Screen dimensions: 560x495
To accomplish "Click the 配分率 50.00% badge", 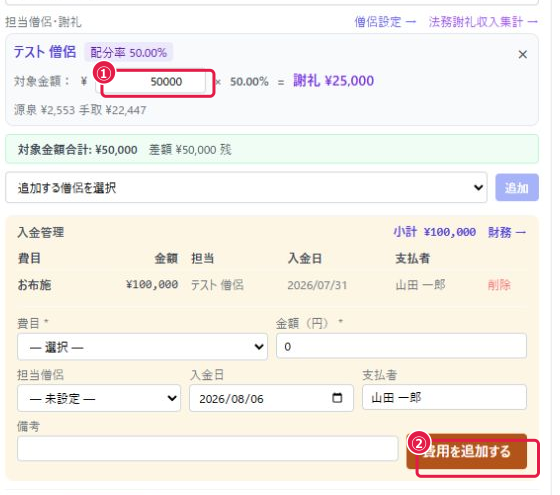I will pos(128,53).
